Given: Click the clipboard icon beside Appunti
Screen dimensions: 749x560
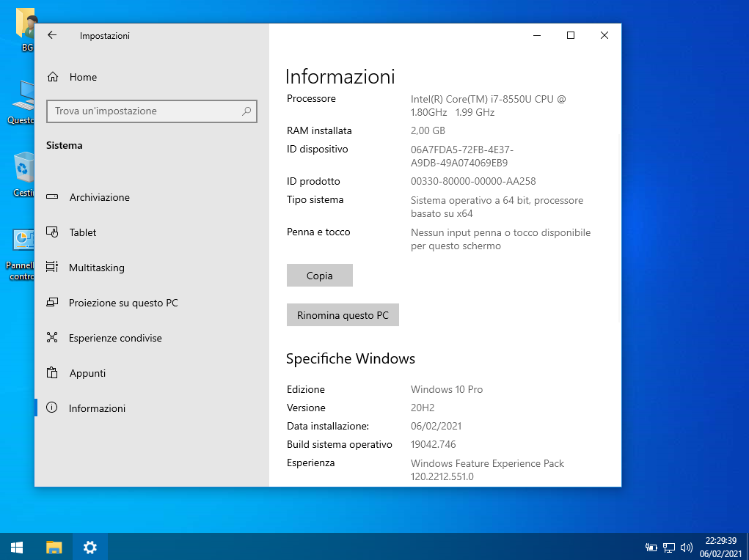Looking at the screenshot, I should coord(52,373).
